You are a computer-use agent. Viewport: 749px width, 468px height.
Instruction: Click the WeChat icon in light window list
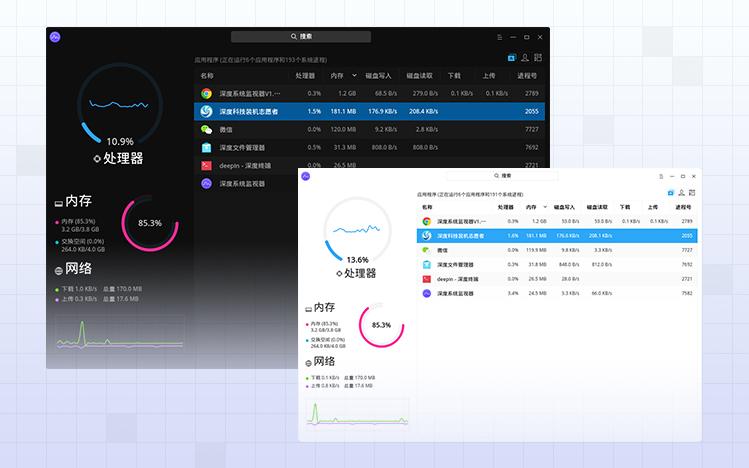click(427, 250)
